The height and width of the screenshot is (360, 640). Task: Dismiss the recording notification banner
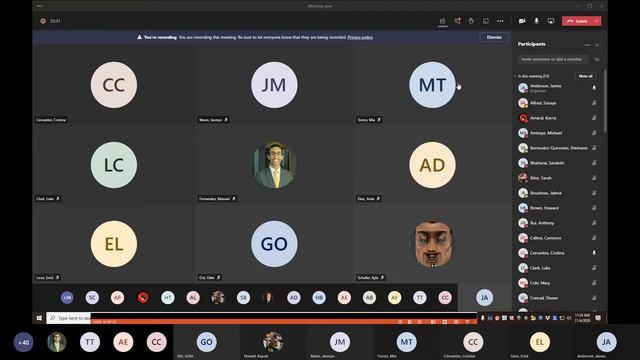pos(494,37)
